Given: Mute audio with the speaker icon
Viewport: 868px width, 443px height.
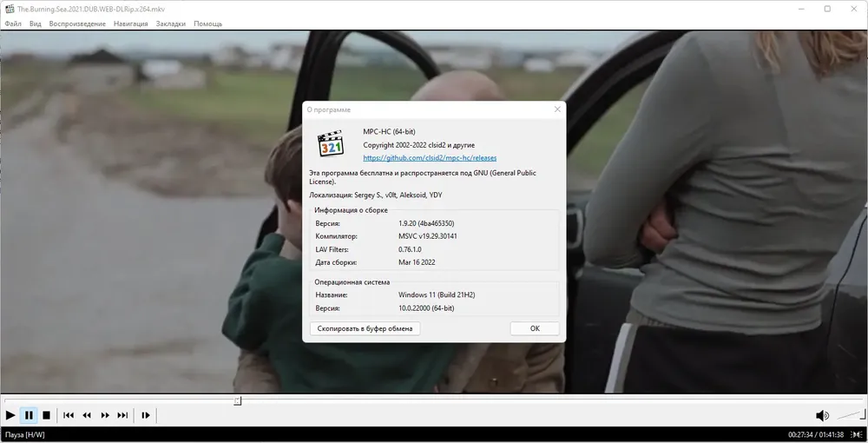Looking at the screenshot, I should pos(822,415).
